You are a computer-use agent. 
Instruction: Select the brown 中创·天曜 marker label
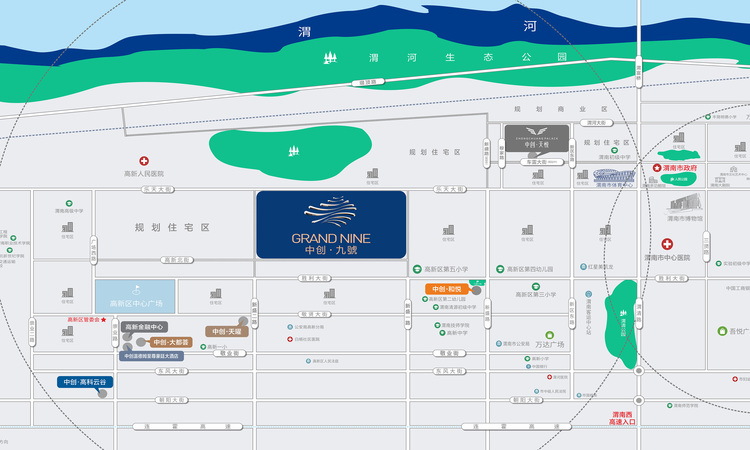[x=227, y=331]
